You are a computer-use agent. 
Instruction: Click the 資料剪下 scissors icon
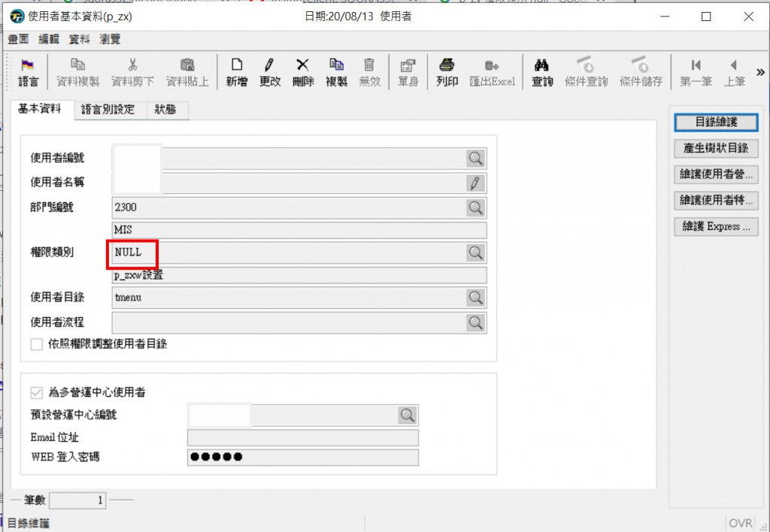point(132,65)
